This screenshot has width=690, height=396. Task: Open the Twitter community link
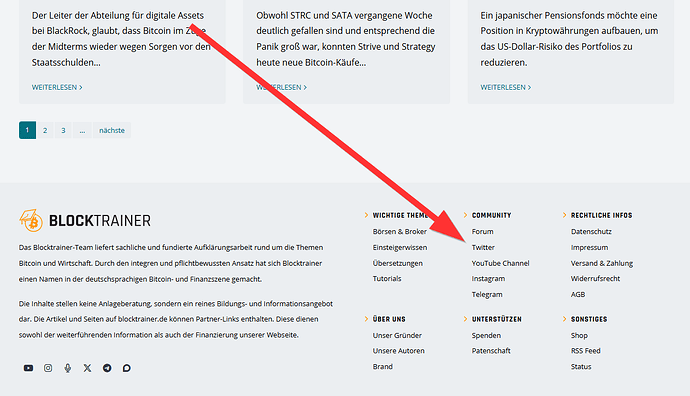pos(483,247)
